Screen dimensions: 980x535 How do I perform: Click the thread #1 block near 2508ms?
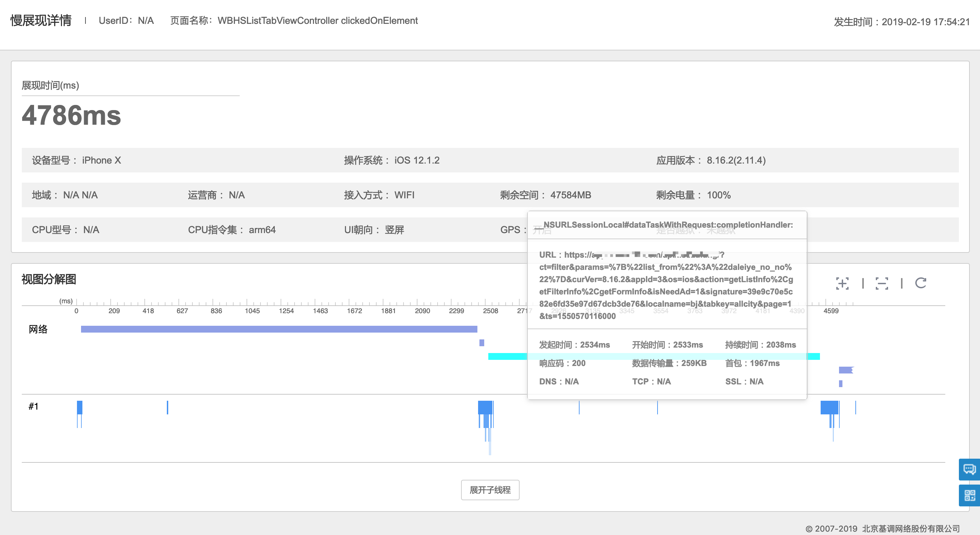click(485, 407)
